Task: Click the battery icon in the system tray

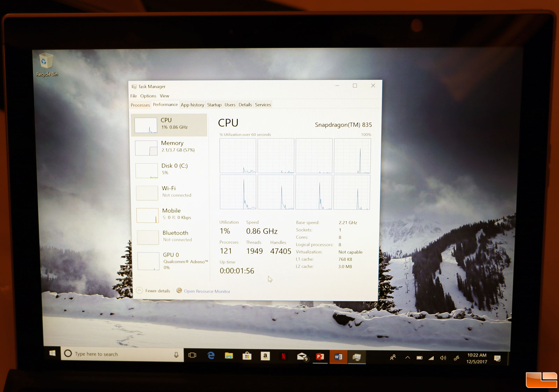Action: coord(420,358)
